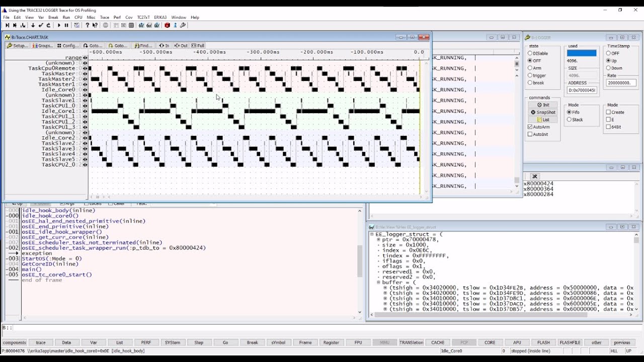
Task: Click the Step Over toolbar icon
Action: click(x=15, y=25)
